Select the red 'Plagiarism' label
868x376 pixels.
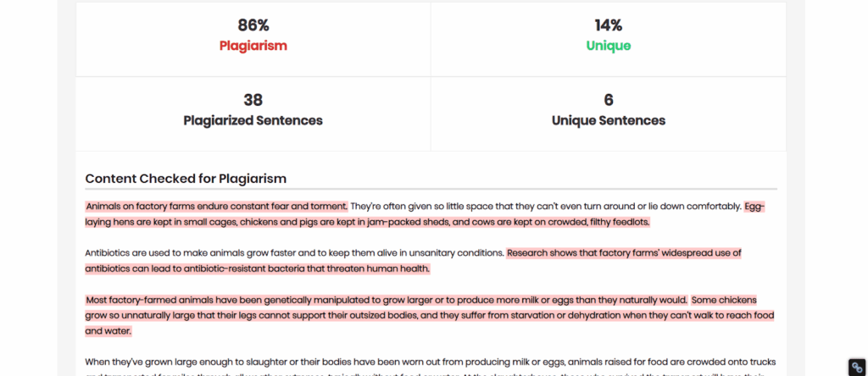[253, 46]
